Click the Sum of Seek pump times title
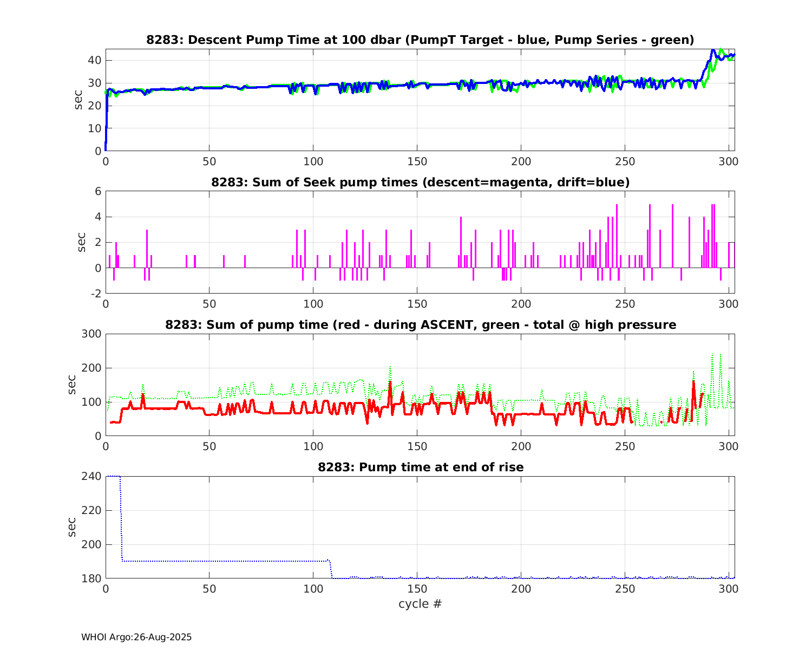 pos(420,183)
